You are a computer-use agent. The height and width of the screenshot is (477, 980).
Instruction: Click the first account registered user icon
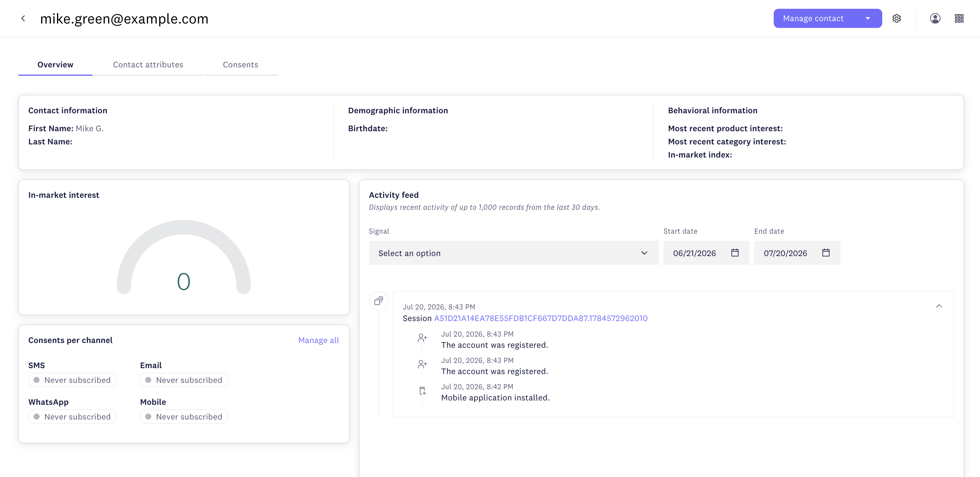(422, 338)
